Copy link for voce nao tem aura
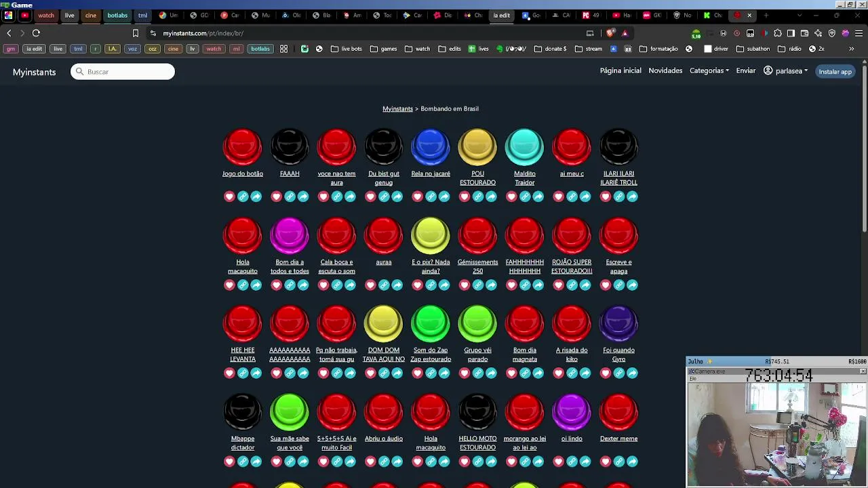868x488 pixels. [336, 197]
